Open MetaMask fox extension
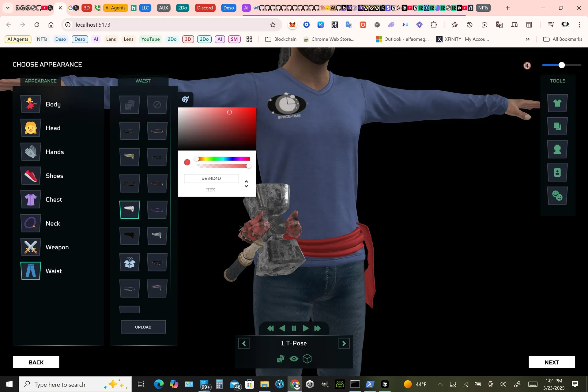 (x=292, y=25)
